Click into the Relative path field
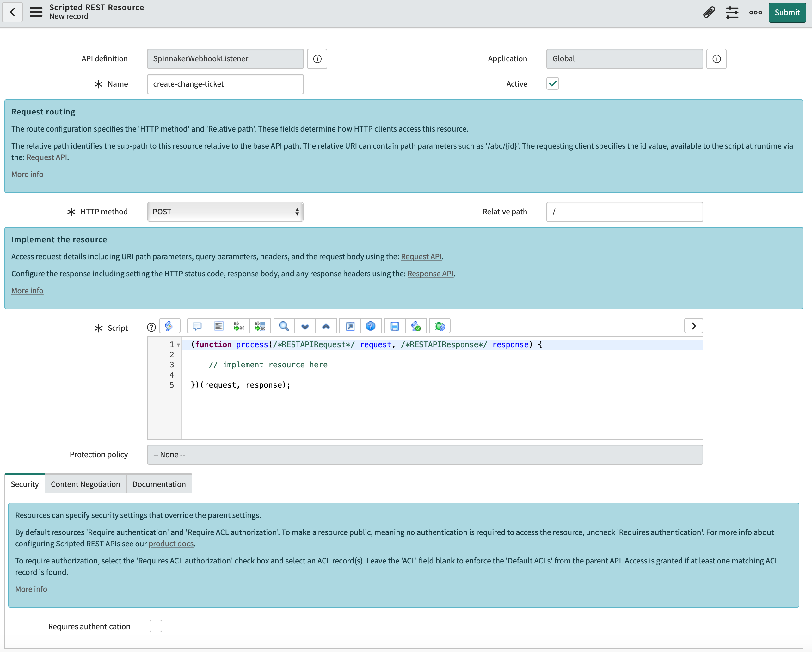The image size is (812, 652). [x=624, y=212]
